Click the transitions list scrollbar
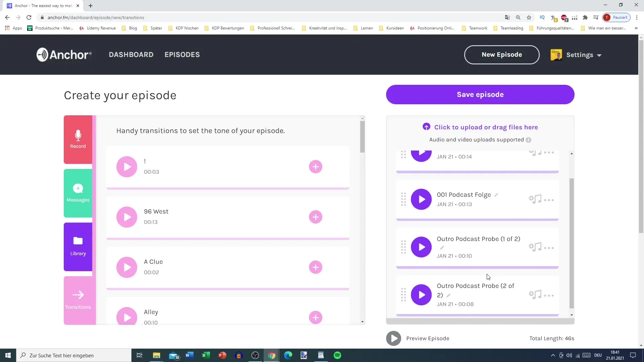Screen dimensions: 644x362 tap(362, 137)
